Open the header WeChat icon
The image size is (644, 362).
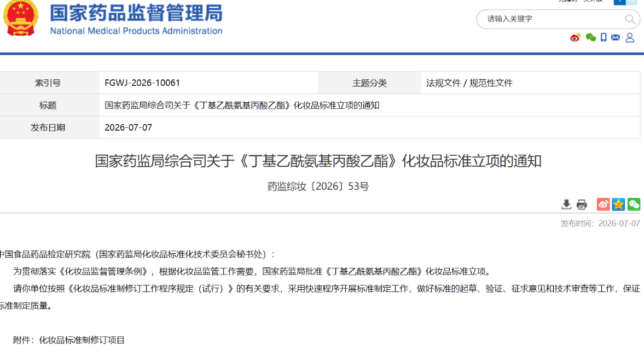point(590,38)
